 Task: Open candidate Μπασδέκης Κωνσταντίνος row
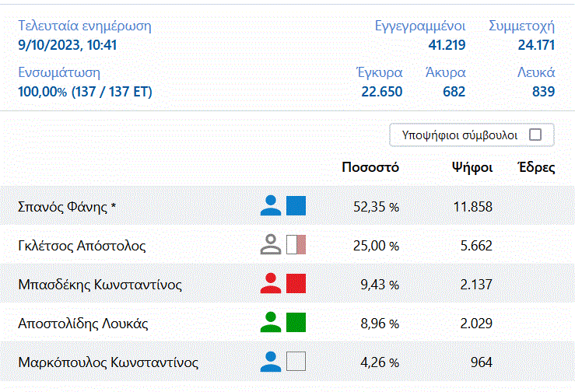(x=100, y=285)
